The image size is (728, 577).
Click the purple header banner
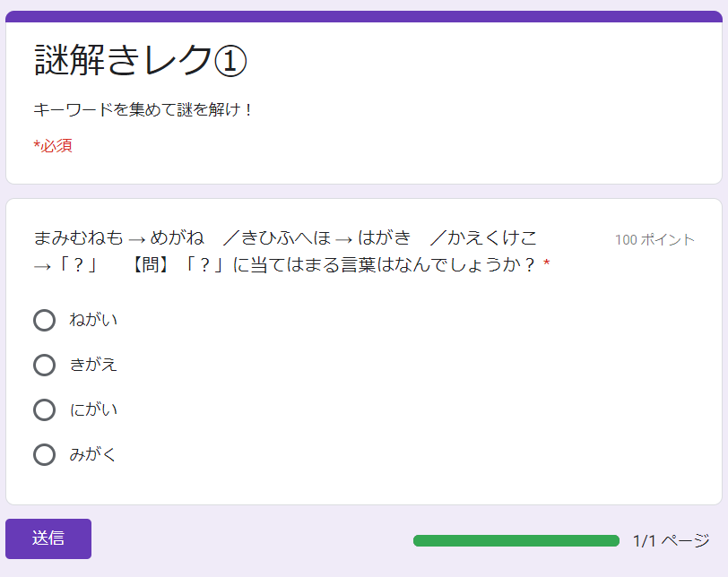(364, 12)
